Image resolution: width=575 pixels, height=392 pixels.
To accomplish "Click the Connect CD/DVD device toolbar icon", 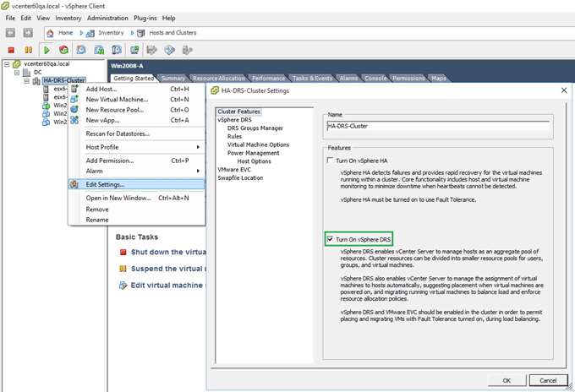I will pyautogui.click(x=169, y=50).
